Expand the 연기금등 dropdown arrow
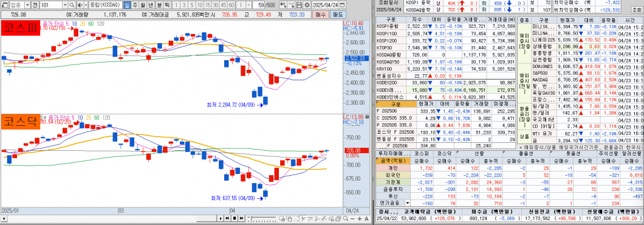The height and width of the screenshot is (225, 644). pyautogui.click(x=408, y=203)
